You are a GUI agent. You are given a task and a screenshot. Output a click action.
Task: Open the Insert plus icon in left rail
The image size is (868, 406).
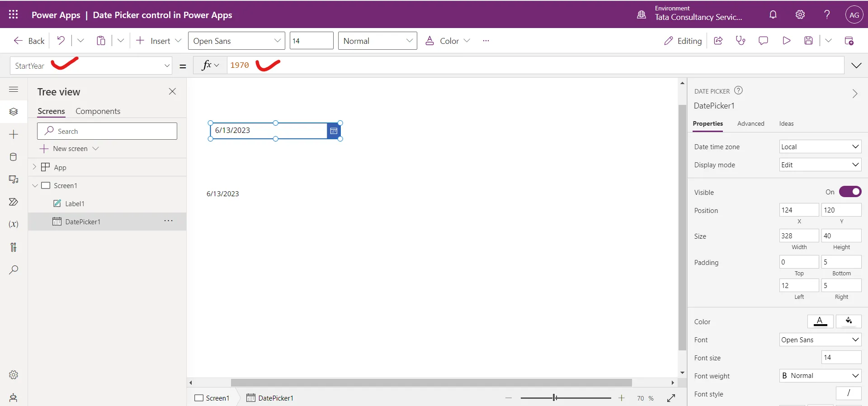click(x=14, y=134)
